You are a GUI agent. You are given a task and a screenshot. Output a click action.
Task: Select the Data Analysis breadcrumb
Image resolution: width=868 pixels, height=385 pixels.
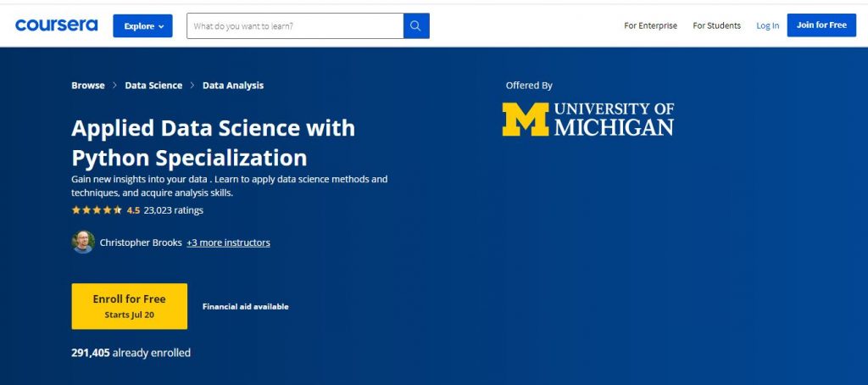(233, 86)
